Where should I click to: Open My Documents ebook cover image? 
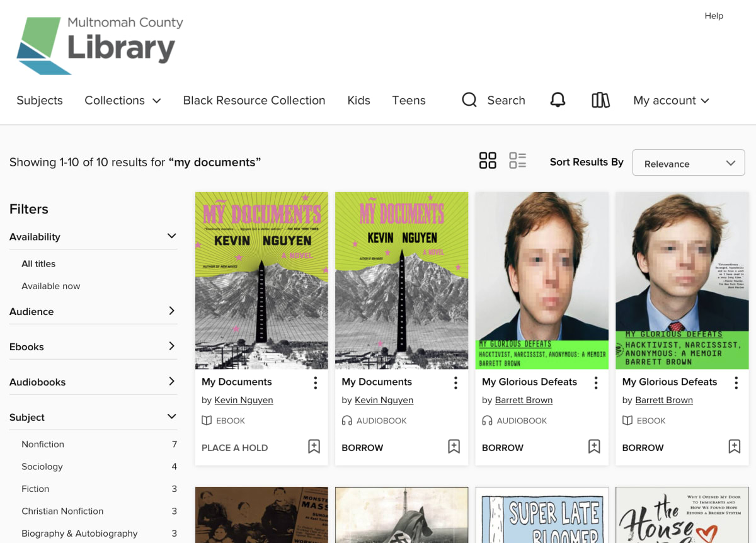[x=261, y=280]
